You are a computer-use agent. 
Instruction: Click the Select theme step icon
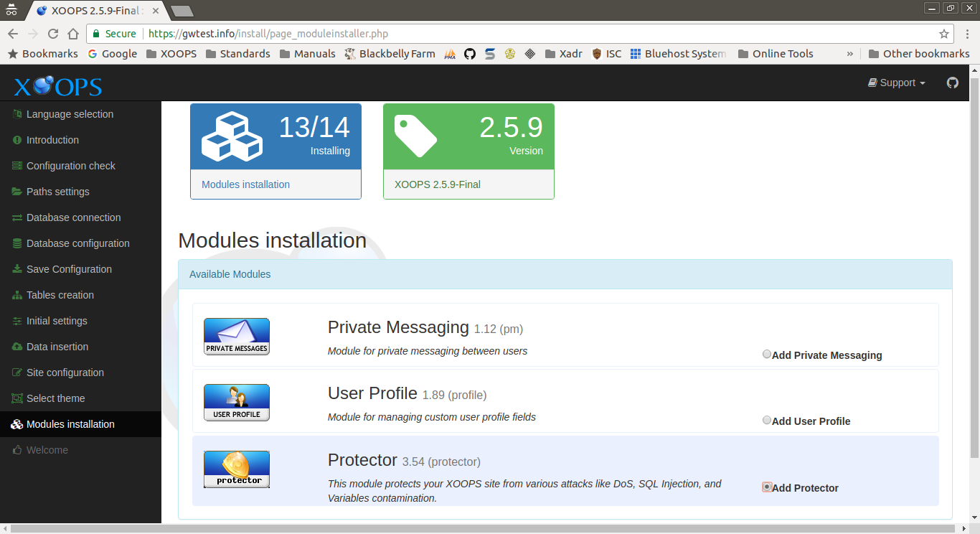click(16, 398)
